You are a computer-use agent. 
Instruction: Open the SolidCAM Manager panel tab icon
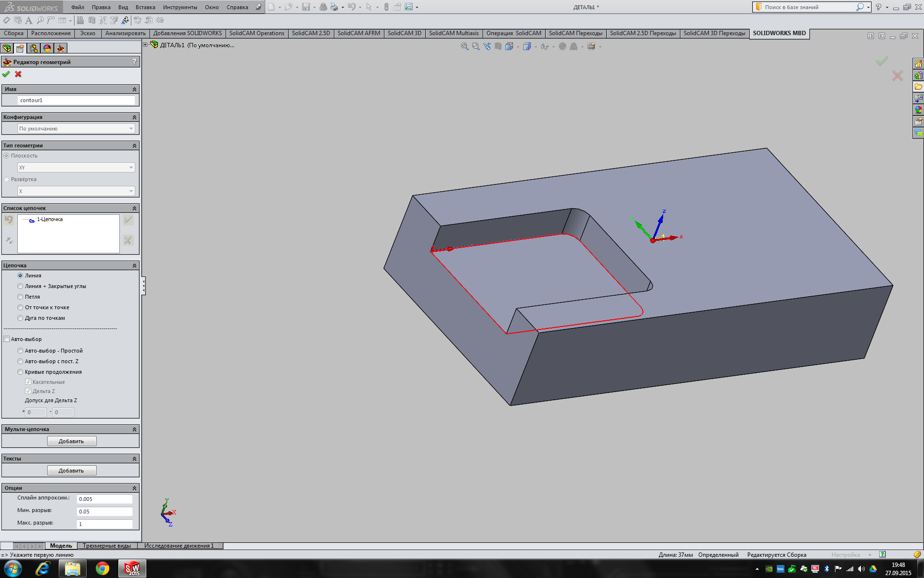(x=60, y=48)
